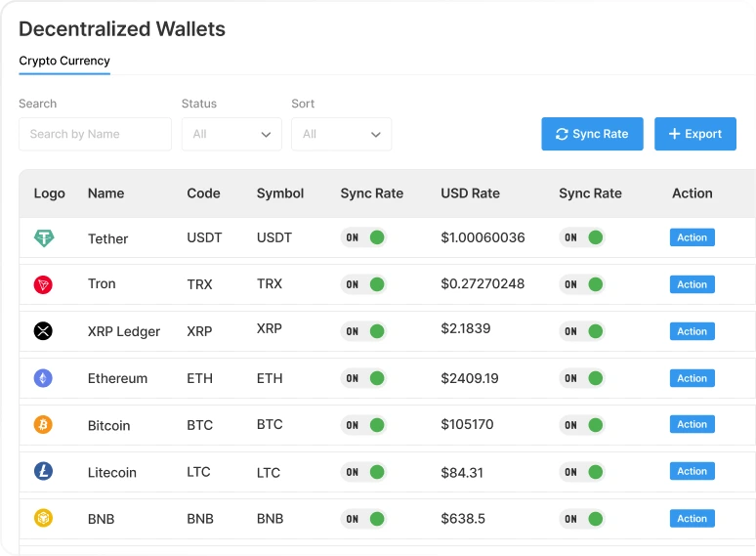Image resolution: width=756 pixels, height=556 pixels.
Task: Click the BNB logo icon
Action: coord(43,519)
